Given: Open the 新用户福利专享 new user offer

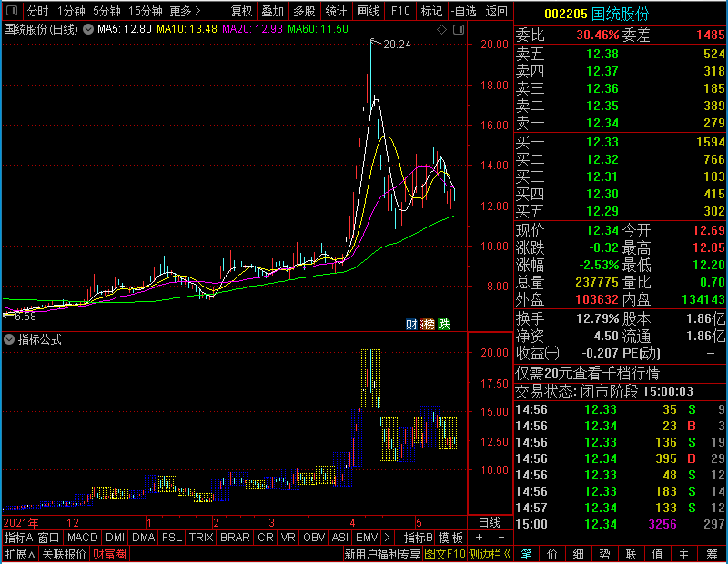Looking at the screenshot, I should click(x=382, y=554).
